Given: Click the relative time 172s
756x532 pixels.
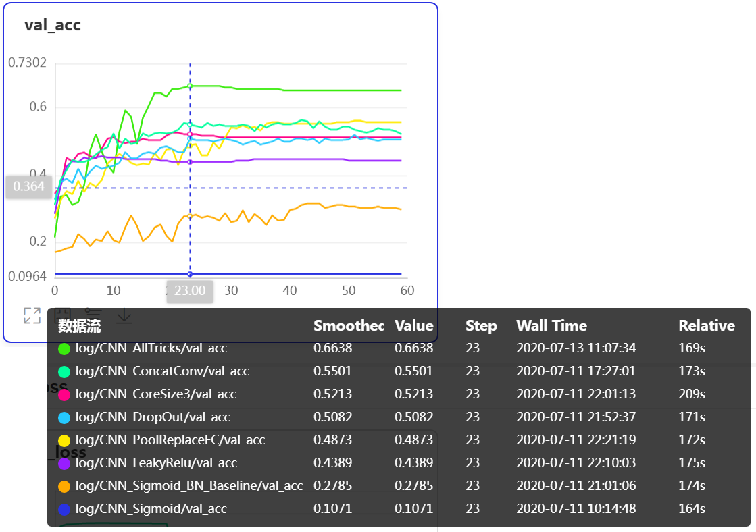Looking at the screenshot, I should pyautogui.click(x=692, y=440).
